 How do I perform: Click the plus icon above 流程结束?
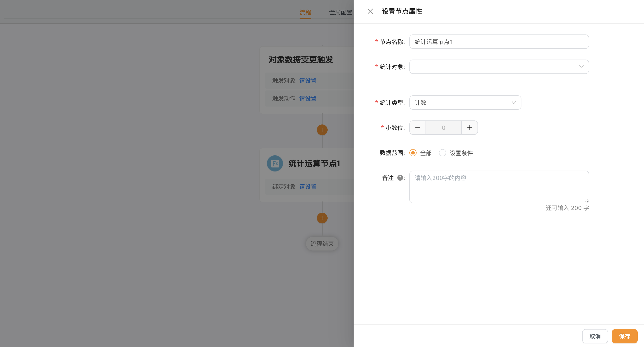point(322,218)
